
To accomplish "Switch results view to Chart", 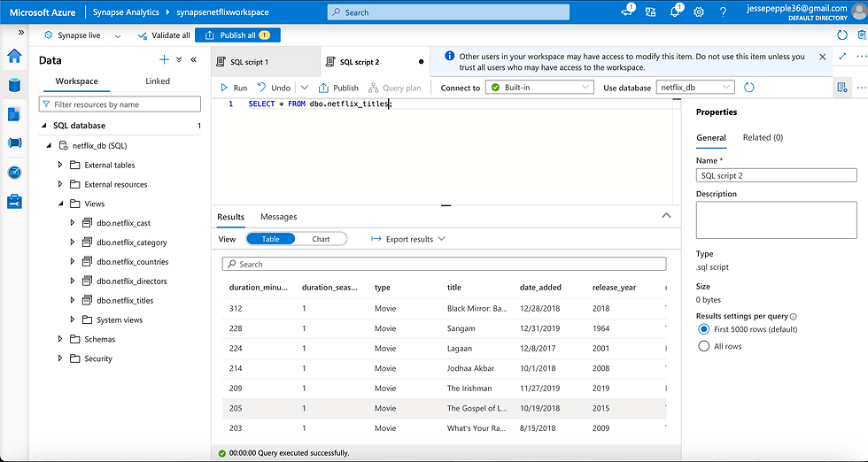I will pos(321,239).
